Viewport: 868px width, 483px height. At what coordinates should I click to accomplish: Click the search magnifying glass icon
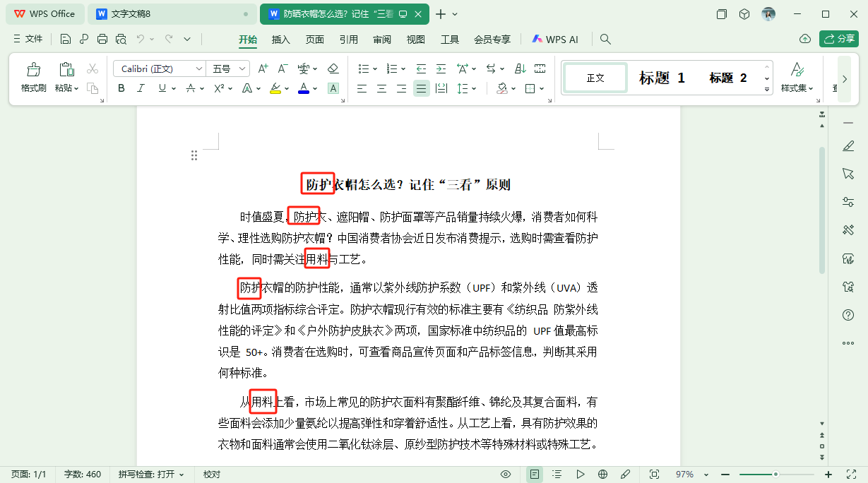[x=605, y=39]
